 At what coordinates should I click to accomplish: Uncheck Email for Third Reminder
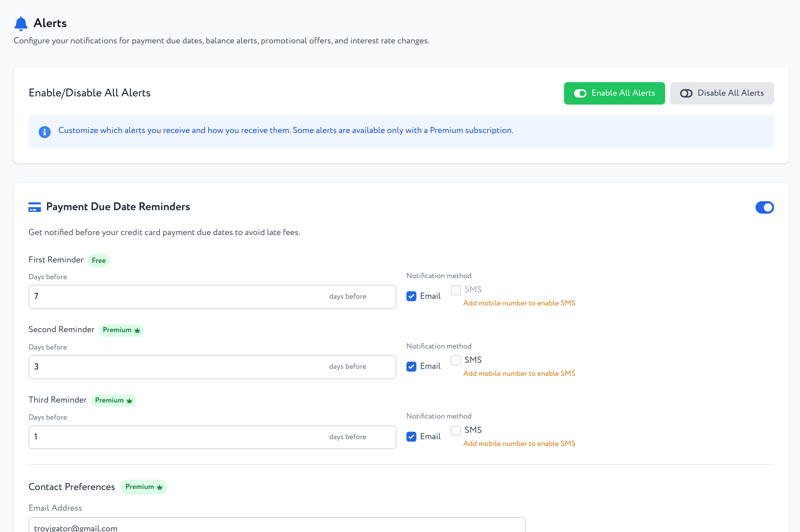pyautogui.click(x=411, y=437)
